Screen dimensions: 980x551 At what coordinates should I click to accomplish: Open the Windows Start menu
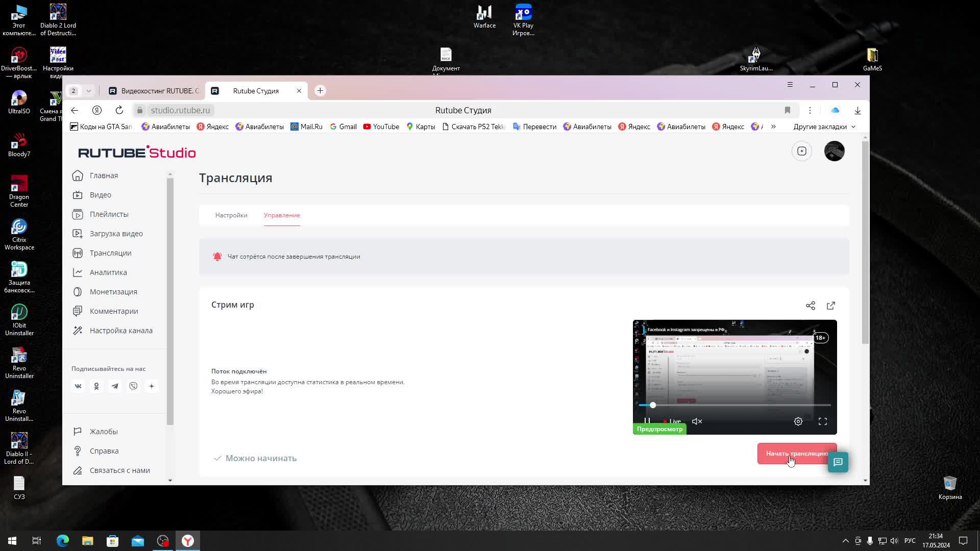click(12, 541)
